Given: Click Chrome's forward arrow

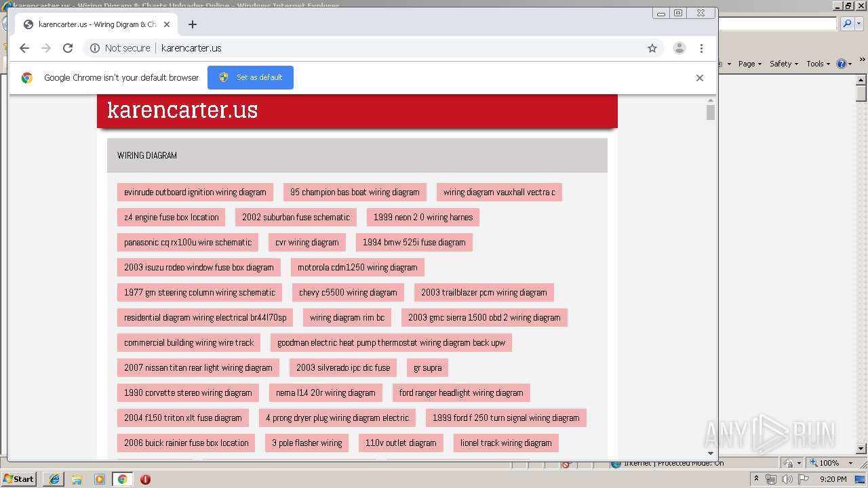Looking at the screenshot, I should coord(46,48).
